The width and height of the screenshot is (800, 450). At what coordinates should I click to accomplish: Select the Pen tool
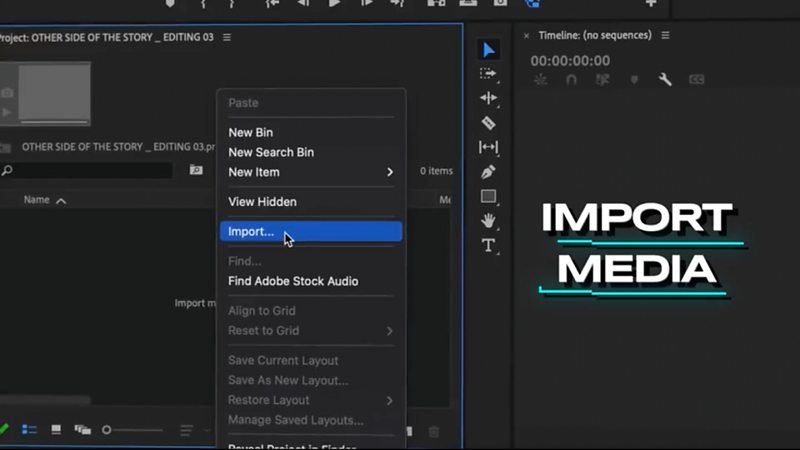pos(488,172)
